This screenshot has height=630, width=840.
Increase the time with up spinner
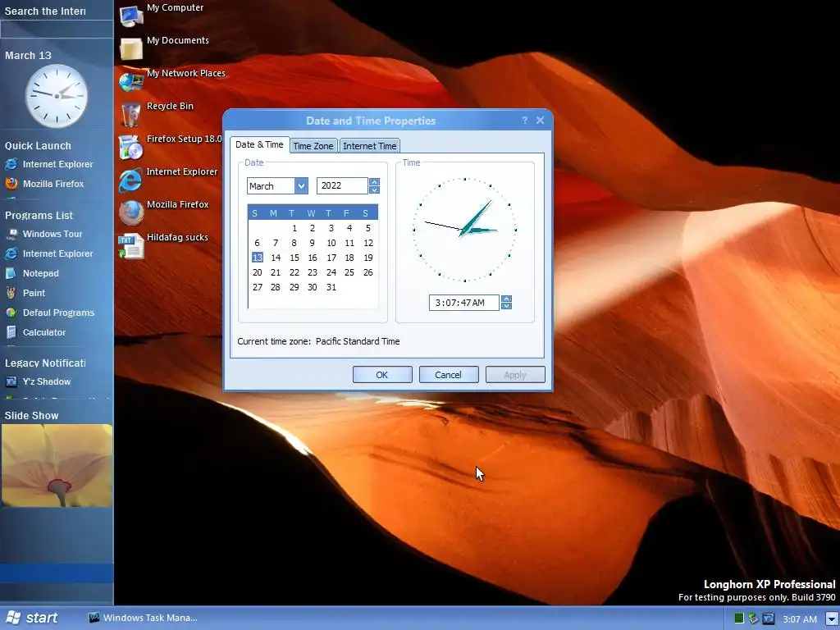(506, 299)
